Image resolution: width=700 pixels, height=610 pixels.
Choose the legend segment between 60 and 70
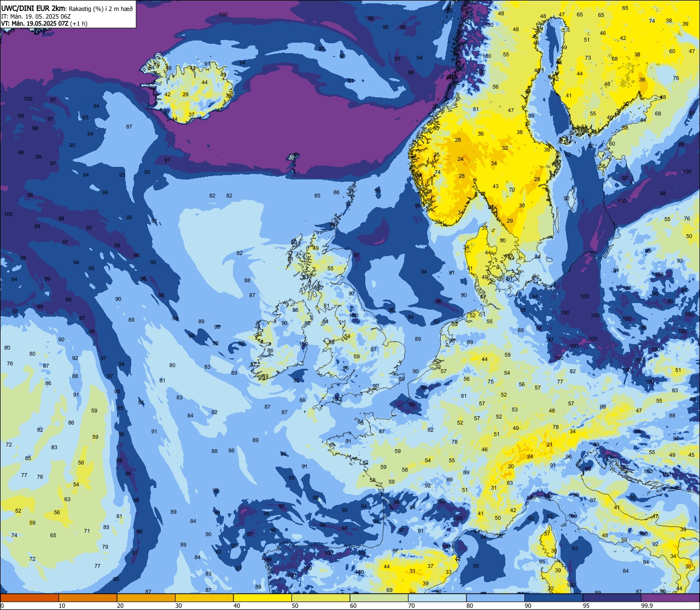[379, 598]
